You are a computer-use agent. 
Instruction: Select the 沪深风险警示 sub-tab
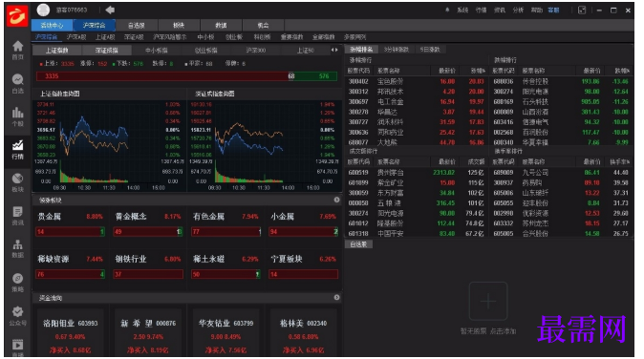point(170,37)
